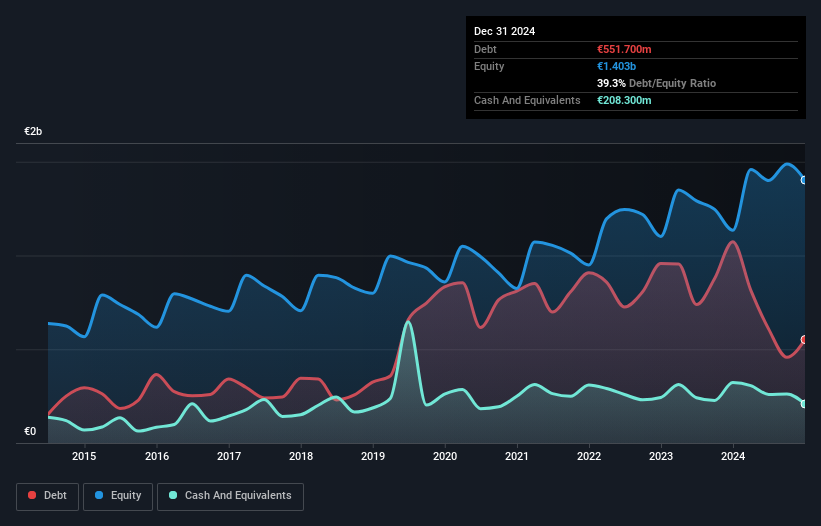Click the blue Equity endpoint marker

(805, 180)
